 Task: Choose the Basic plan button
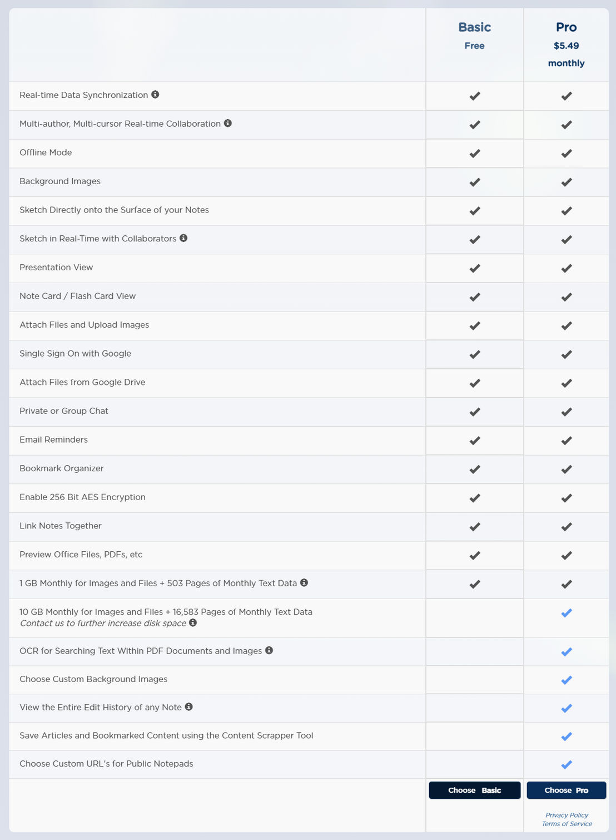475,790
